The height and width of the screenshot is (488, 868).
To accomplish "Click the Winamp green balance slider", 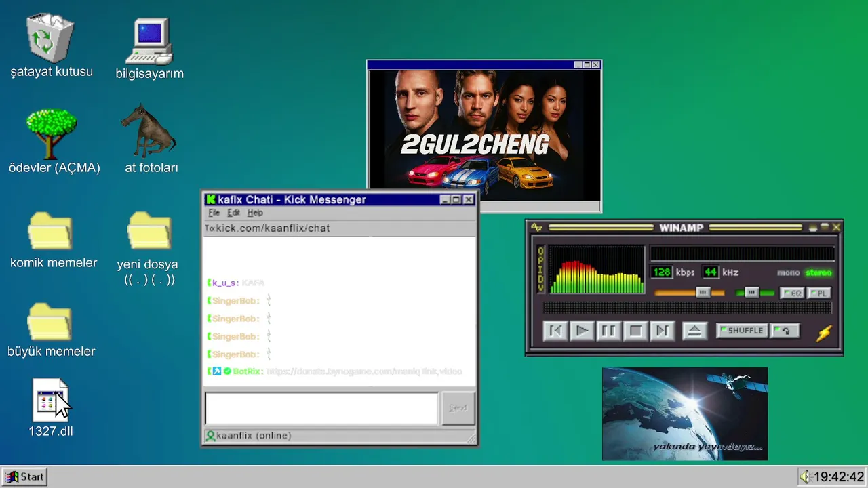I will 755,292.
